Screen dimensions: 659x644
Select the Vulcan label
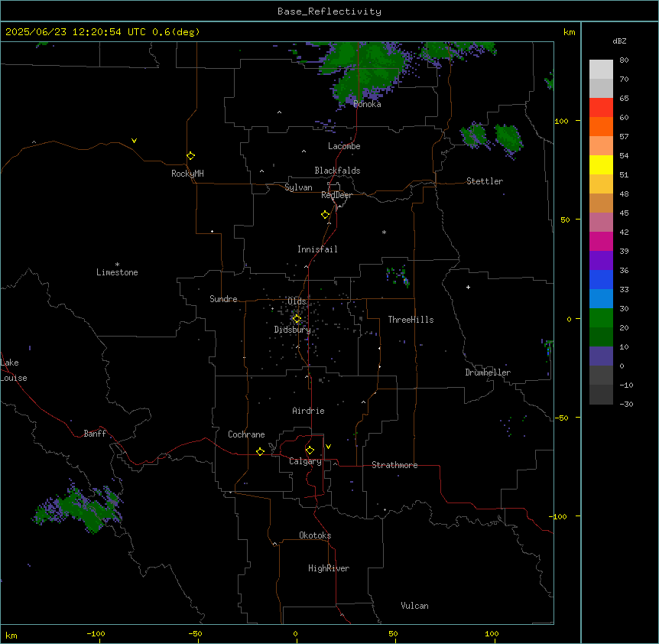point(415,606)
